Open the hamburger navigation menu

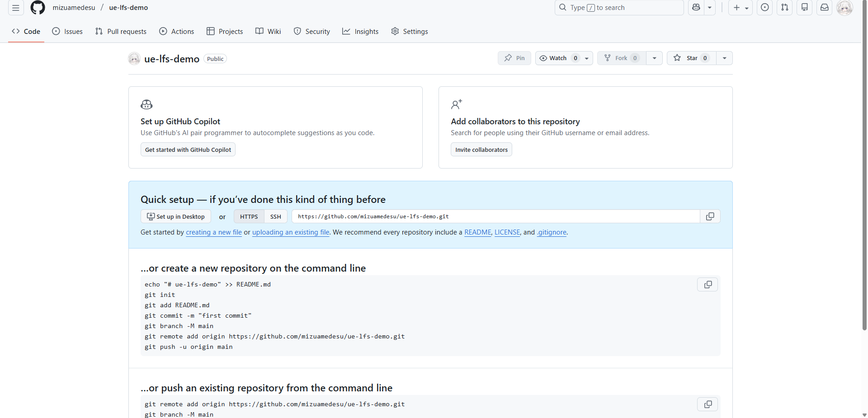click(x=16, y=8)
